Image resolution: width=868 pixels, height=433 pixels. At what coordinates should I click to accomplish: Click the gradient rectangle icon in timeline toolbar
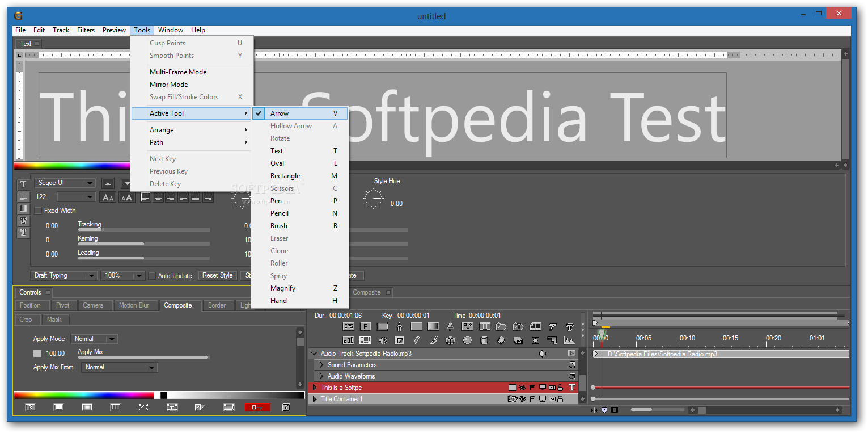click(x=434, y=326)
